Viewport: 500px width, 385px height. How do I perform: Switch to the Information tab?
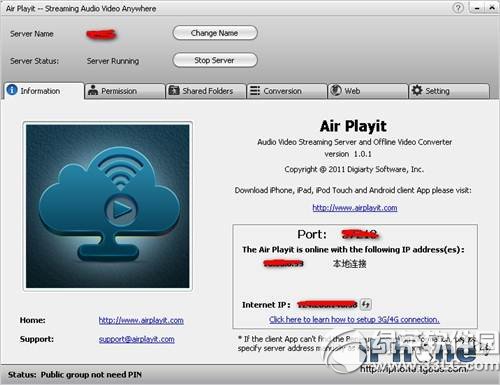point(44,91)
